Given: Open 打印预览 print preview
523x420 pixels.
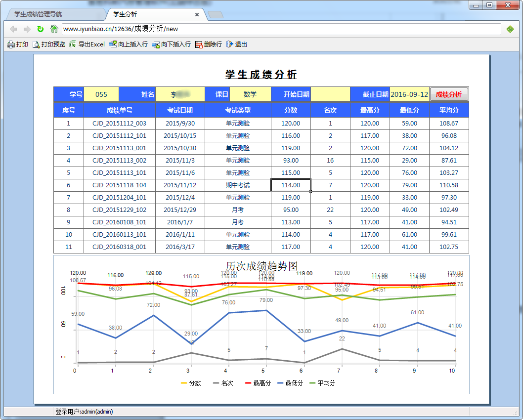Looking at the screenshot, I should coord(49,44).
